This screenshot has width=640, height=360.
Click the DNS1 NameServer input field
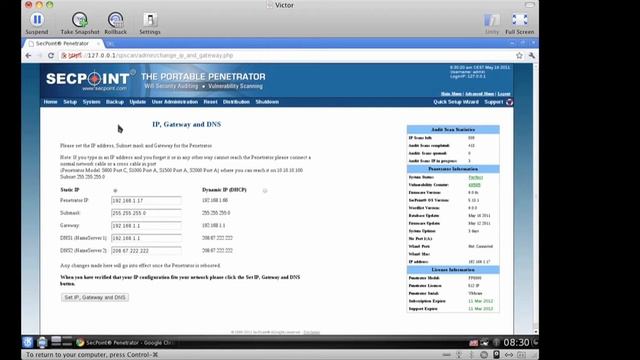pos(146,238)
